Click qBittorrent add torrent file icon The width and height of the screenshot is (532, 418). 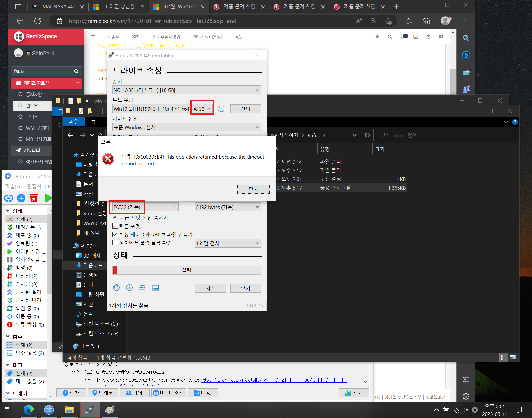(21, 198)
